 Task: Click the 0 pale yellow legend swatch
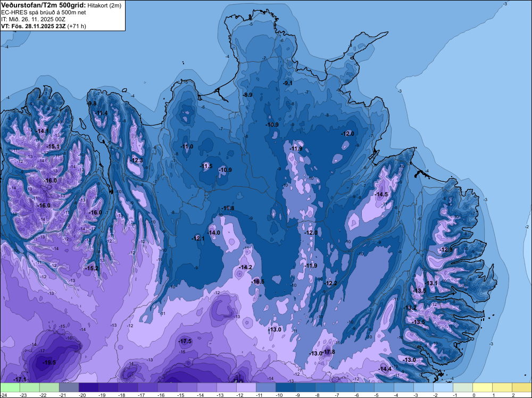coord(482,387)
